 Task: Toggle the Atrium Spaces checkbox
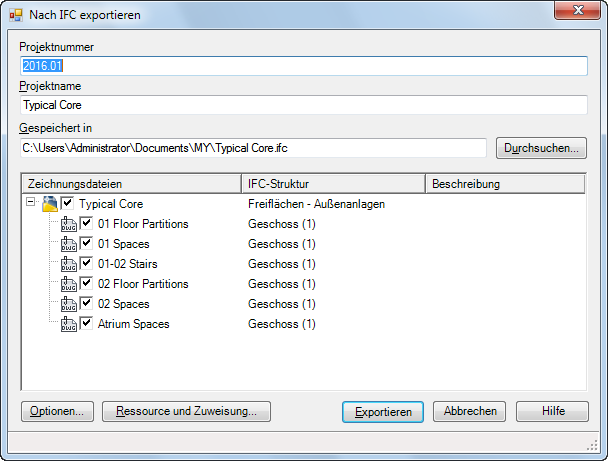(x=87, y=324)
